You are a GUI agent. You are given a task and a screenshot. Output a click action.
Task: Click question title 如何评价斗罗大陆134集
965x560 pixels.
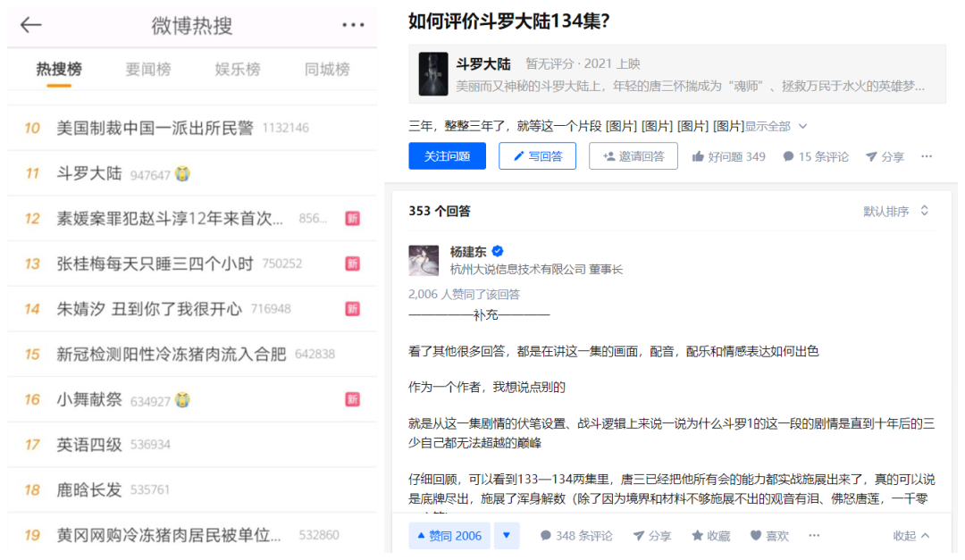[x=509, y=21]
